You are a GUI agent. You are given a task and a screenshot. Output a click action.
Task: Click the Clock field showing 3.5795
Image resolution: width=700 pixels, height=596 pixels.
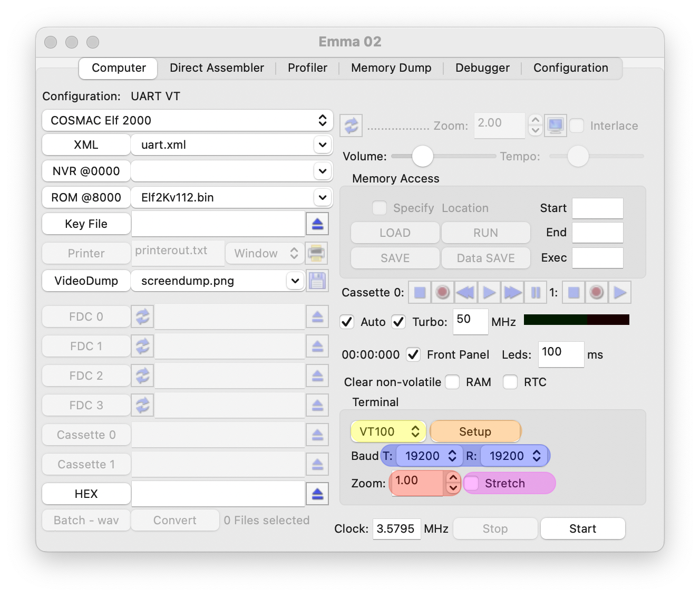coord(397,528)
